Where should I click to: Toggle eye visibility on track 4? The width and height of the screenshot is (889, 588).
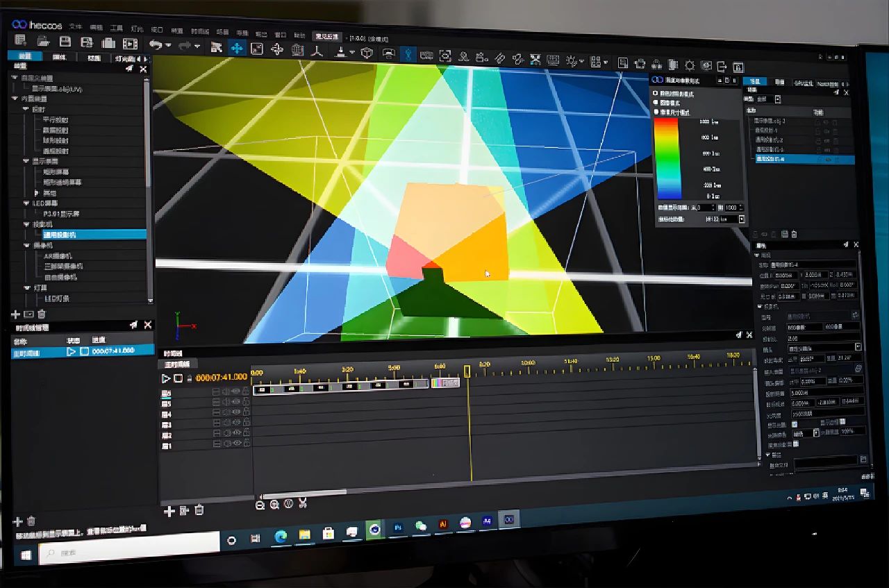pos(235,412)
